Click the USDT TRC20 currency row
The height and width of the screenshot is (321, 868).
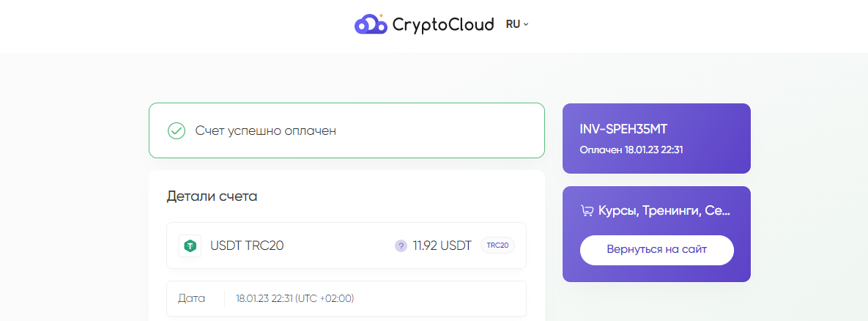(x=346, y=246)
